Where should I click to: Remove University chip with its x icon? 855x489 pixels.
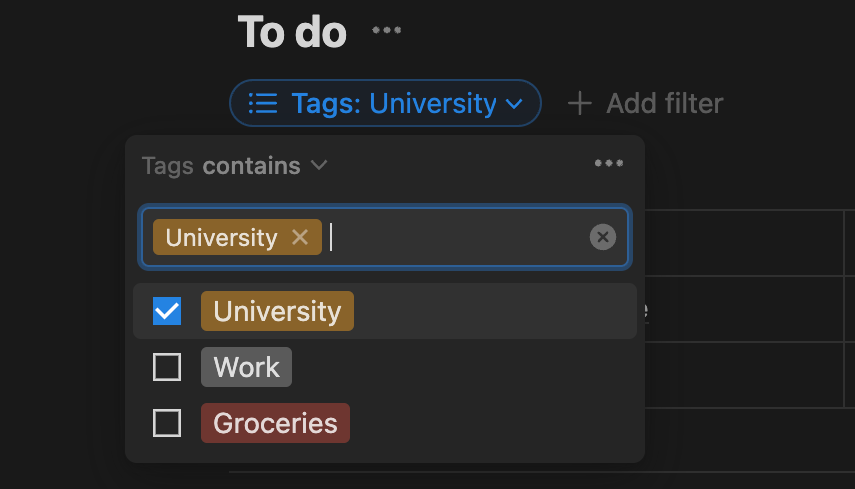(x=300, y=237)
